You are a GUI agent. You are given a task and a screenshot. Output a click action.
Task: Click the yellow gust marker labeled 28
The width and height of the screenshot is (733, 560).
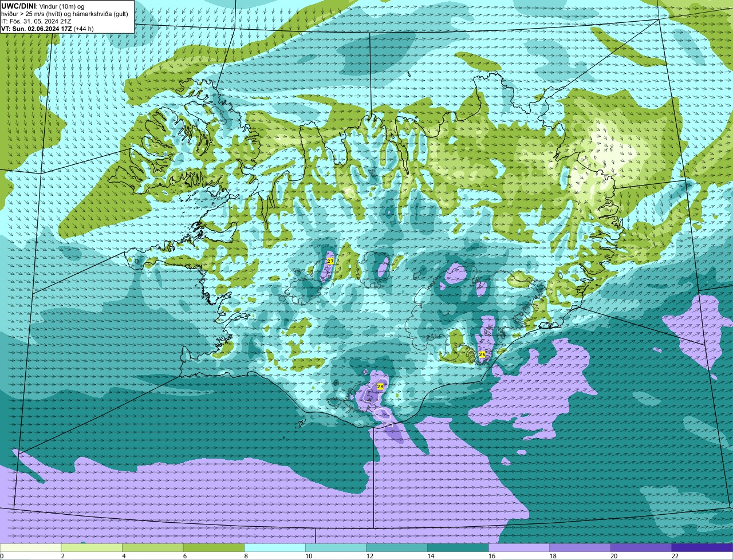[380, 387]
